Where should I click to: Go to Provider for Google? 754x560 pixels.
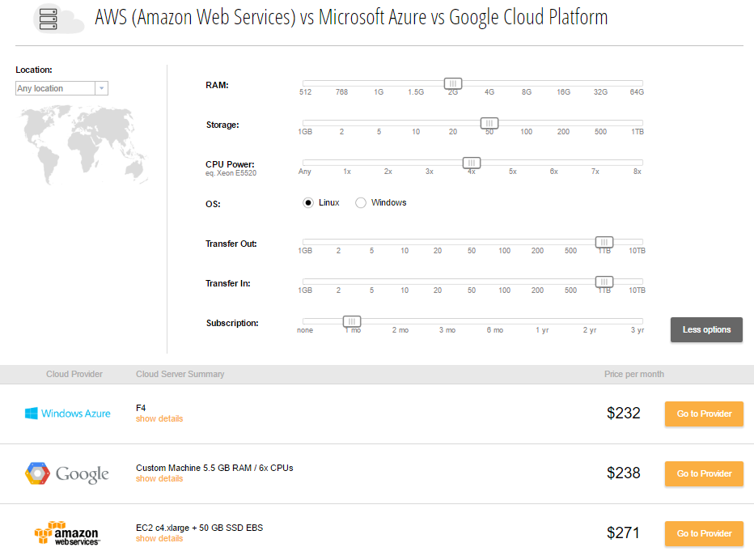click(704, 474)
